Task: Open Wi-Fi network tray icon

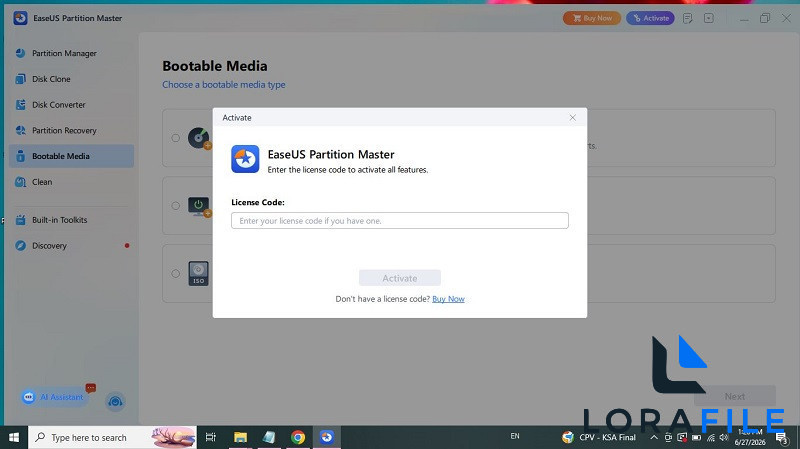Action: point(711,437)
